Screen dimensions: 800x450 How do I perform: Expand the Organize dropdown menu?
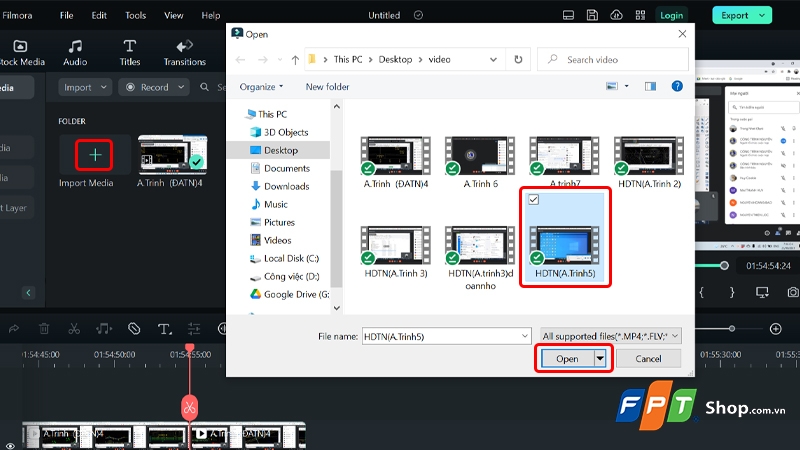261,87
